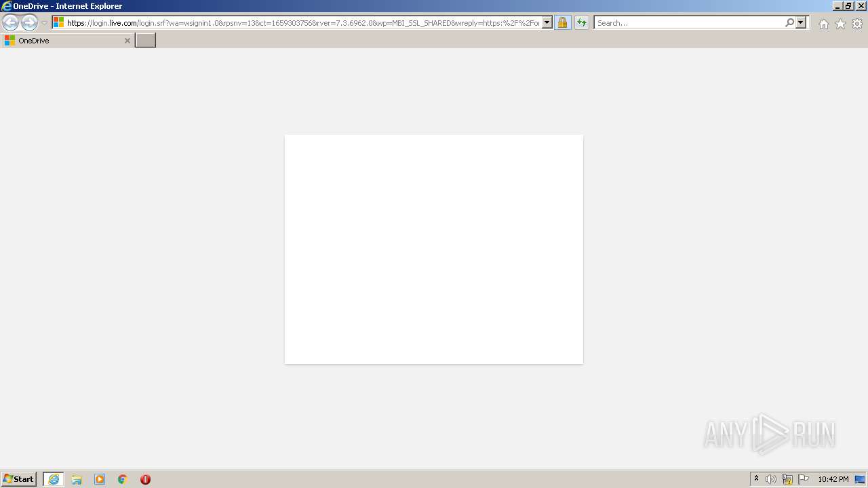Minimize the Internet Explorer window
The image size is (868, 488).
point(837,5)
